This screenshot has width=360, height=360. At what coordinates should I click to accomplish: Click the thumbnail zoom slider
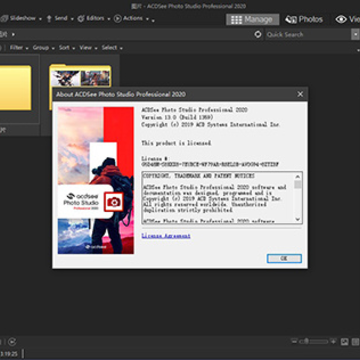click(x=315, y=341)
